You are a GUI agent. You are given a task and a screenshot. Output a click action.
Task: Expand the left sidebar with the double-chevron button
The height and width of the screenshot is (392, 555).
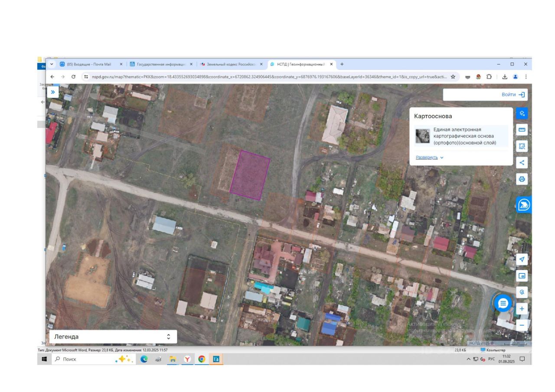(53, 92)
